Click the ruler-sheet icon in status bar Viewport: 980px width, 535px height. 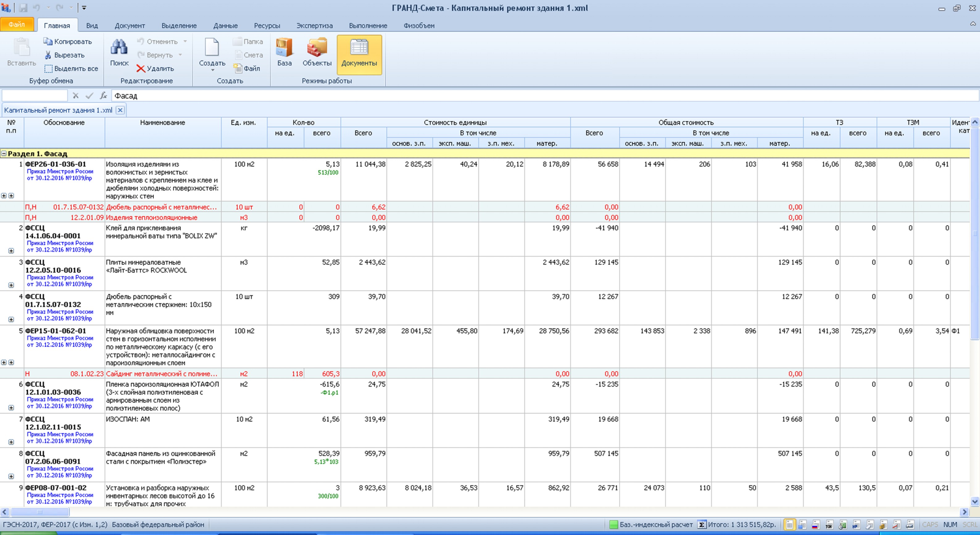pos(910,525)
